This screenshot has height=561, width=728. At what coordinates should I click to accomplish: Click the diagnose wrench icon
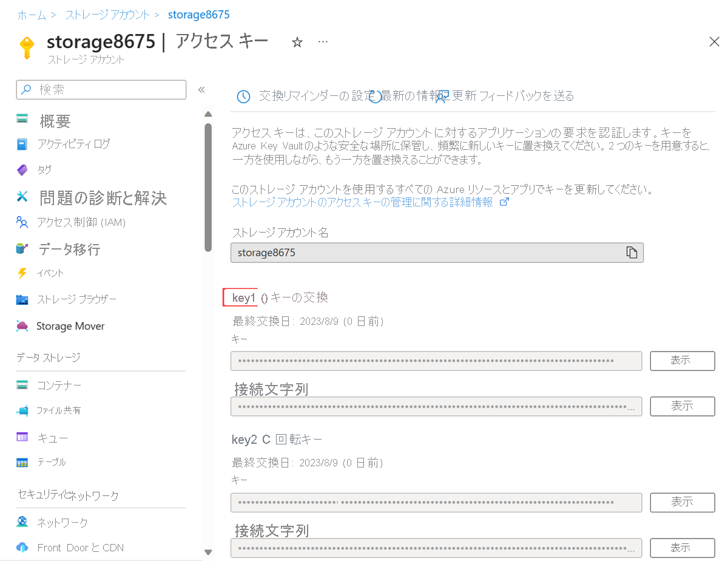tap(22, 195)
